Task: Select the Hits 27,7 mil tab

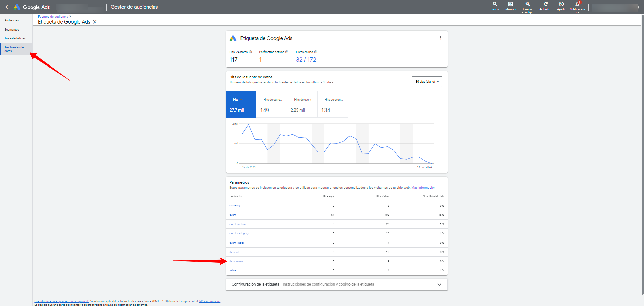Action: tap(241, 104)
